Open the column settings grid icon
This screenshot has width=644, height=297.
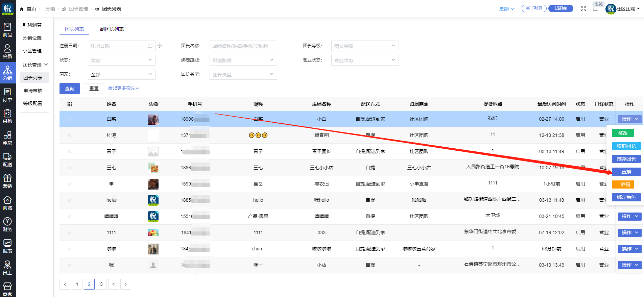click(x=70, y=104)
